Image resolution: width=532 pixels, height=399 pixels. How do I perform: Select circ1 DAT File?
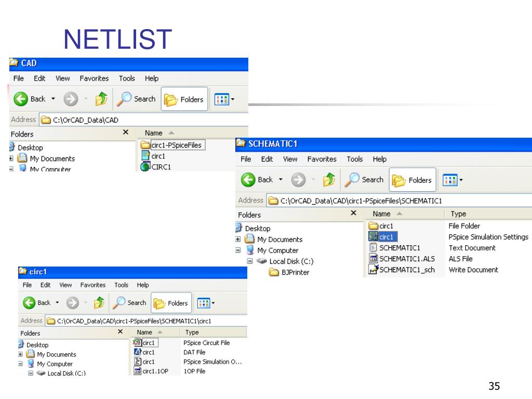pyautogui.click(x=144, y=352)
